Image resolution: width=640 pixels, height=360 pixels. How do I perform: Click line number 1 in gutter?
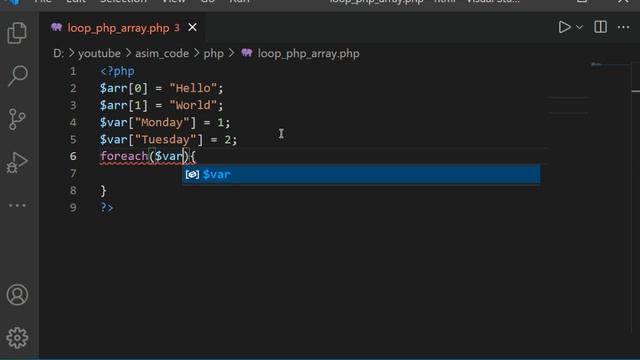(x=73, y=71)
